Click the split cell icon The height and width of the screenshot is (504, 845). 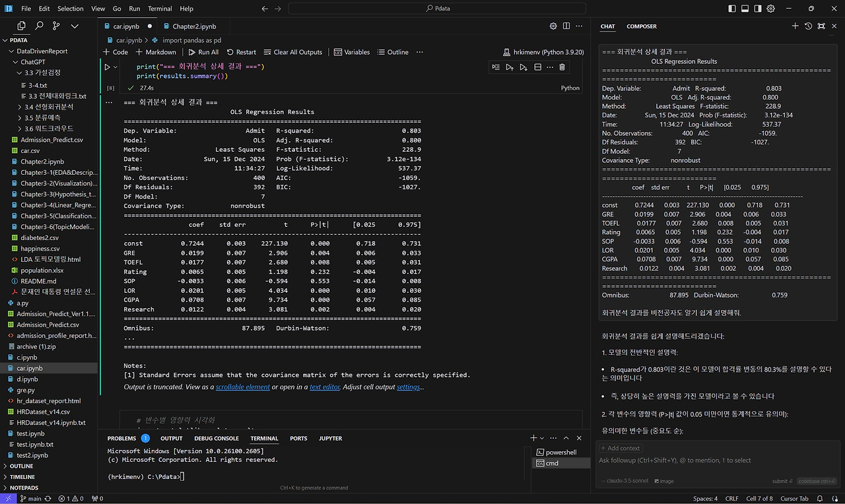(x=537, y=67)
